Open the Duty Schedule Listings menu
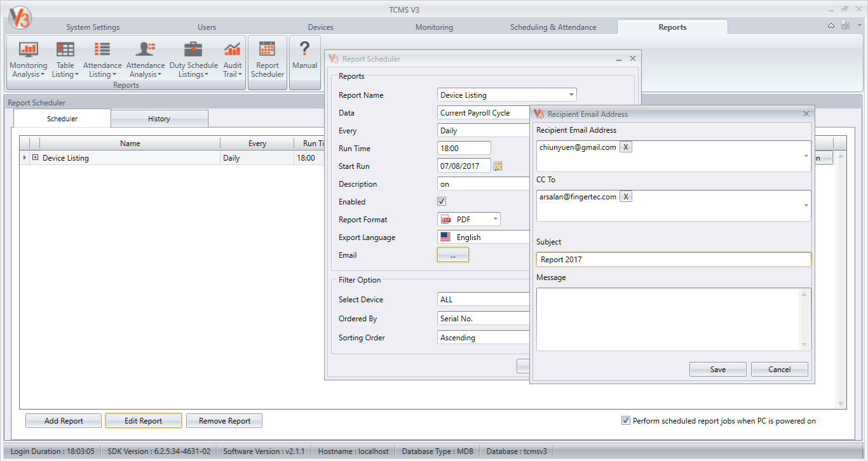The height and width of the screenshot is (461, 868). click(193, 59)
